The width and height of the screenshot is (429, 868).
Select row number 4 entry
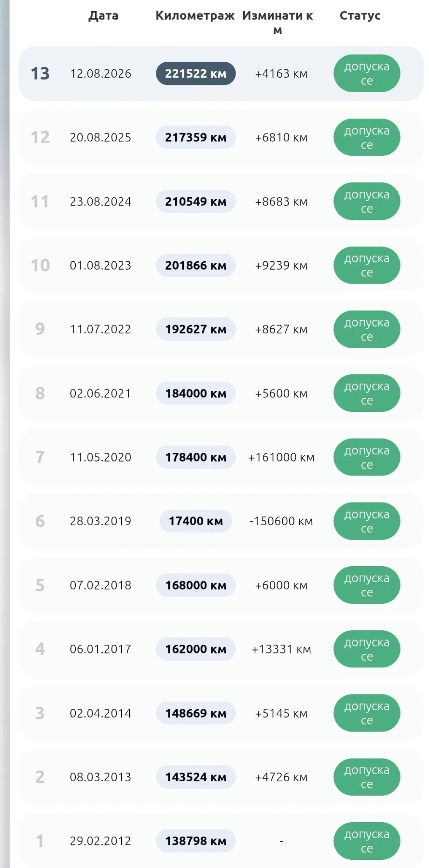coord(221,649)
